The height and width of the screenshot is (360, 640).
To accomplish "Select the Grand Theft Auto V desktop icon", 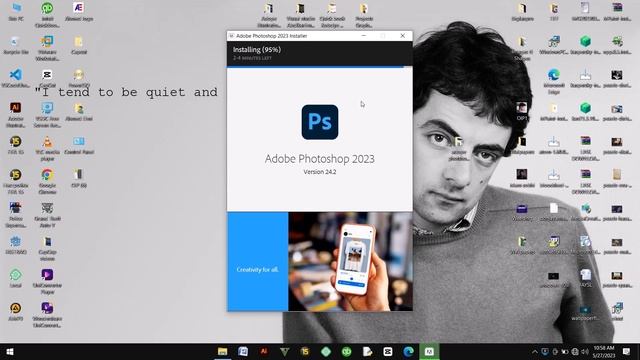I will [x=47, y=215].
